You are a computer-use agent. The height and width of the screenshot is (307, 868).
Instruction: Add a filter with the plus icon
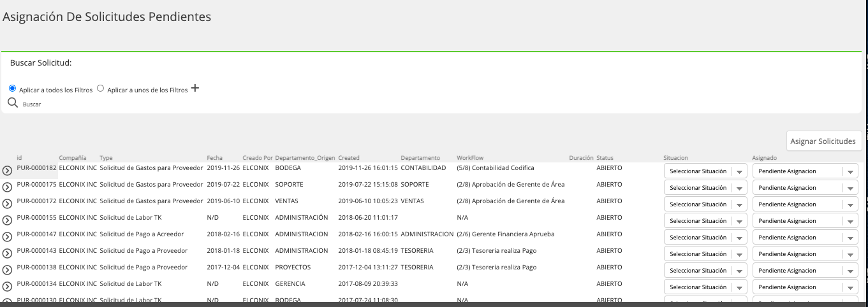pos(195,89)
